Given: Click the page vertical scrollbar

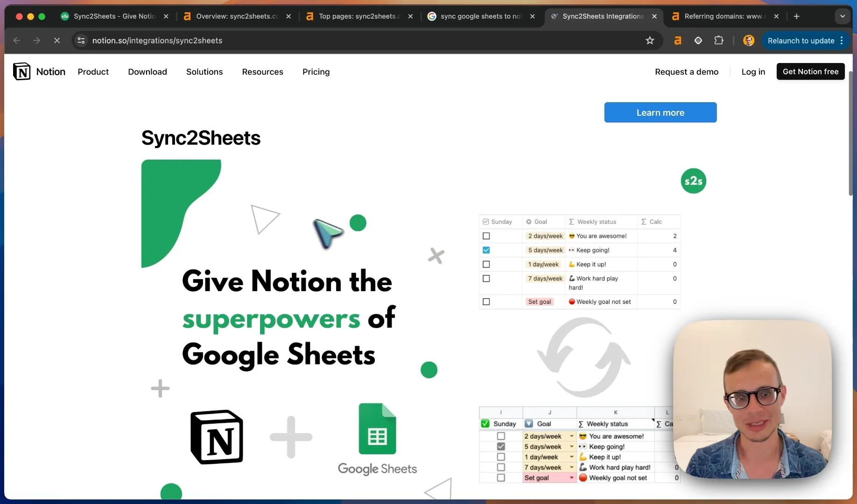Looking at the screenshot, I should pyautogui.click(x=850, y=133).
